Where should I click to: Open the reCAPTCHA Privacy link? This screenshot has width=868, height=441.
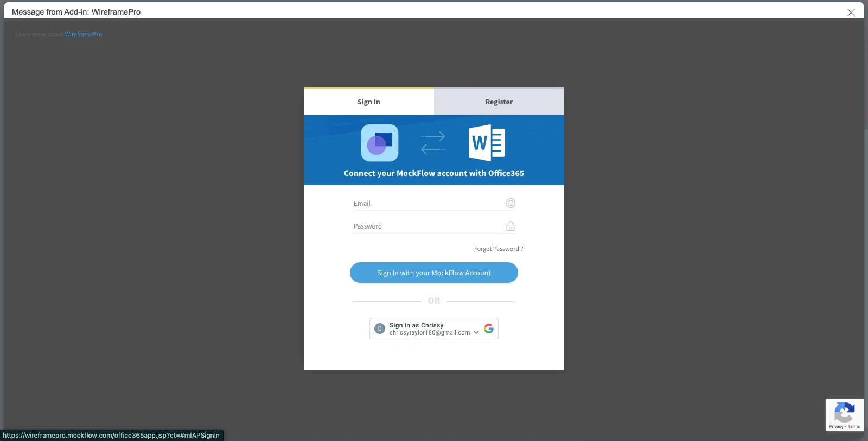(836, 426)
